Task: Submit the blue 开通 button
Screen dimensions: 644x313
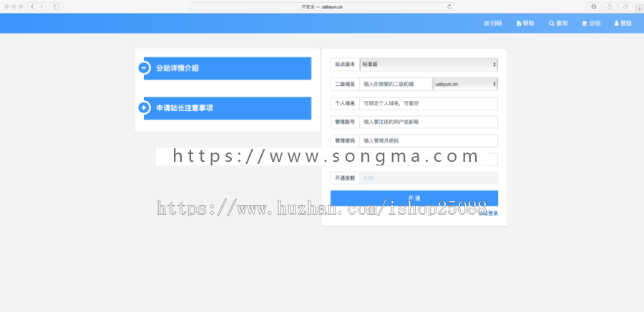Action: tap(414, 198)
